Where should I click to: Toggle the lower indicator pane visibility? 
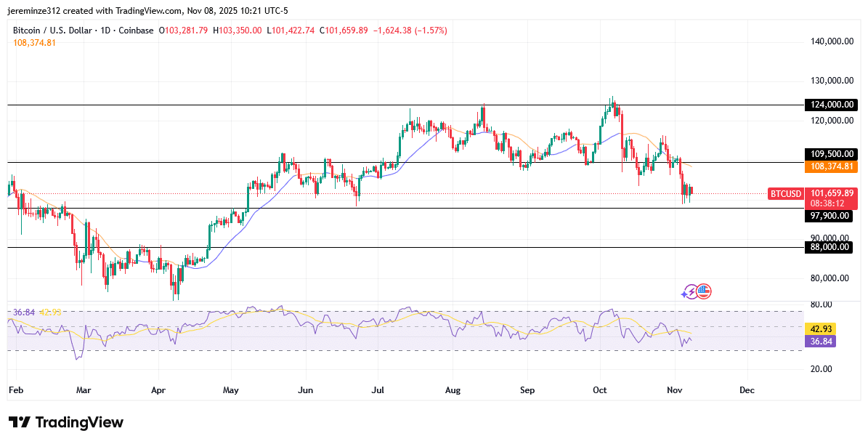click(x=36, y=312)
